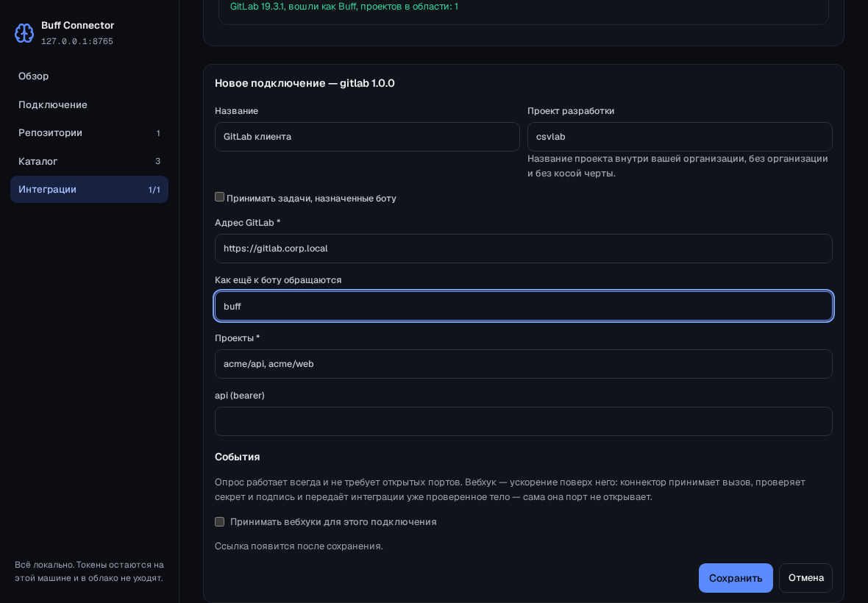The height and width of the screenshot is (603, 868).
Task: Click the 3 count badge beside Каталог
Action: click(x=157, y=162)
